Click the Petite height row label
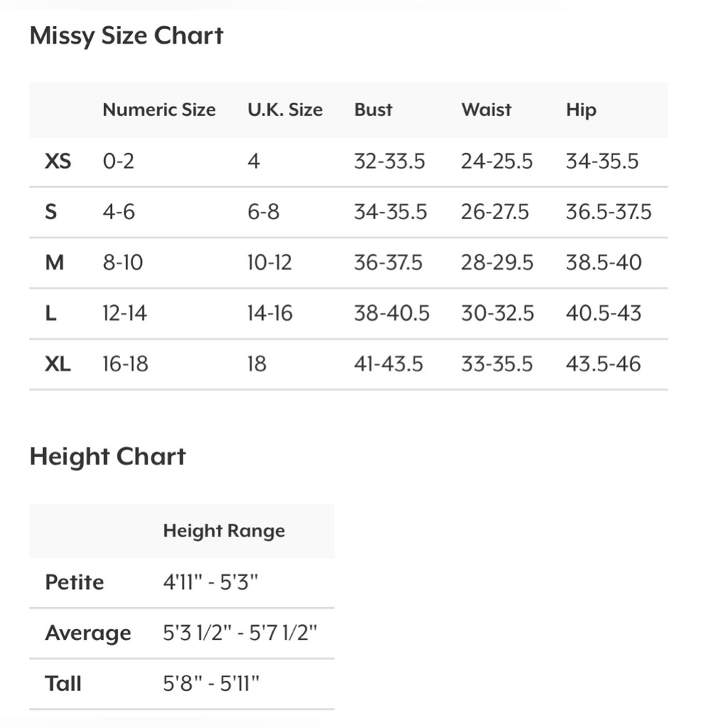Image resolution: width=728 pixels, height=728 pixels. (x=74, y=582)
